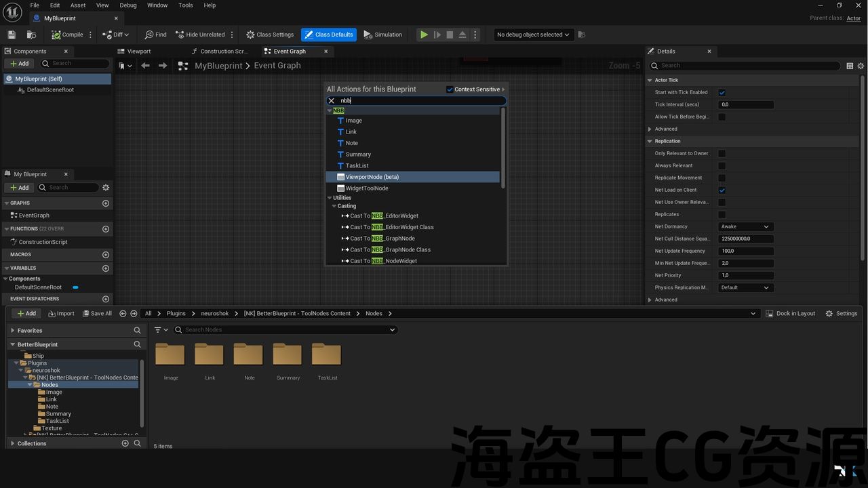Click the back navigation arrow in the graph
This screenshot has width=868, height=488.
point(145,66)
